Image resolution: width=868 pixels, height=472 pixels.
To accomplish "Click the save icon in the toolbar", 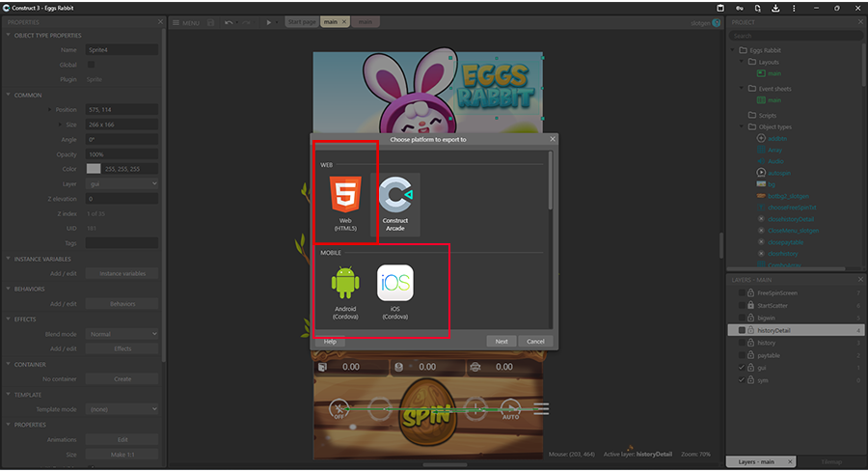I will [x=210, y=22].
